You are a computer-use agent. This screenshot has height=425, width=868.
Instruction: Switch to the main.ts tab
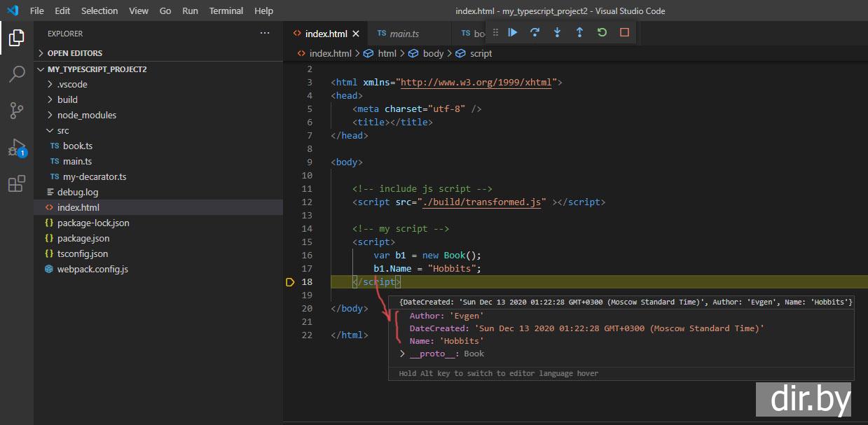404,34
